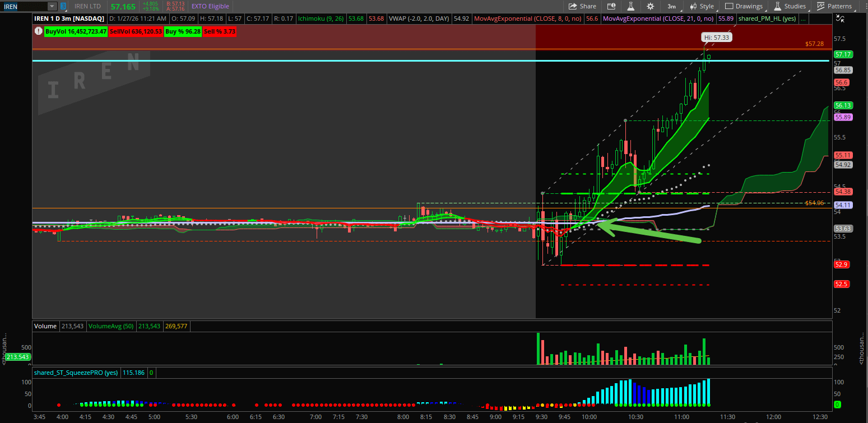The width and height of the screenshot is (868, 423).
Task: Click the news/calendar briefcase icon
Action: tap(611, 6)
